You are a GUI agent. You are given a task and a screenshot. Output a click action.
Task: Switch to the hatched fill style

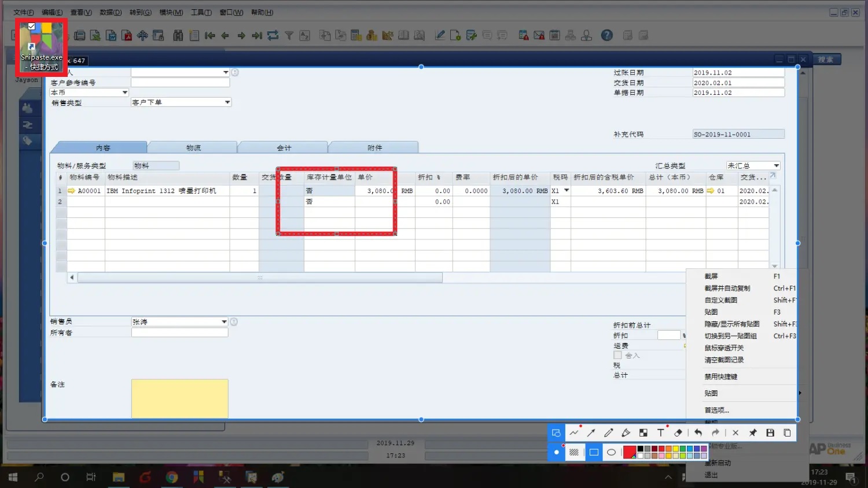pos(573,452)
